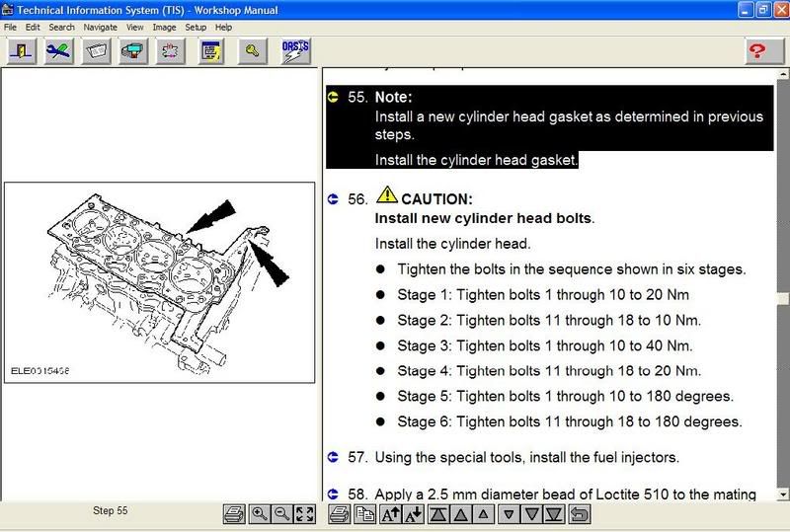
Task: Click the text pane scroll up arrow
Action: pyautogui.click(x=783, y=74)
